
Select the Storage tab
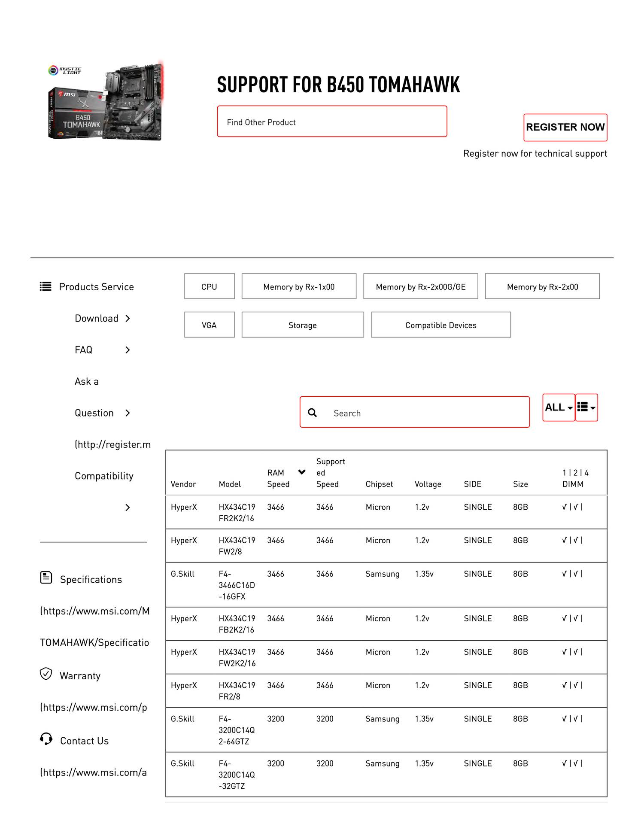coord(302,325)
